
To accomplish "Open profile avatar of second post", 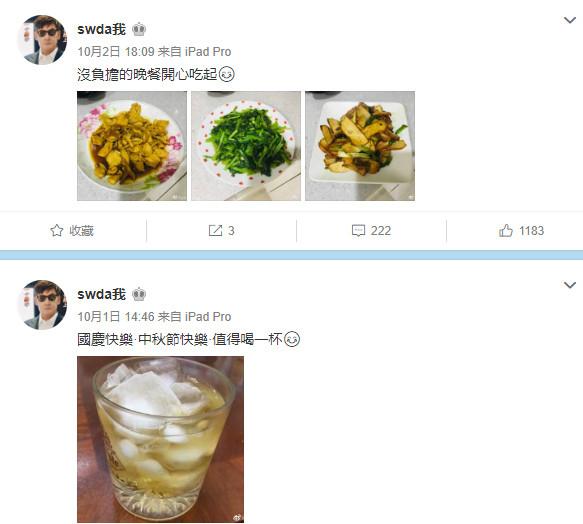I will pyautogui.click(x=42, y=305).
